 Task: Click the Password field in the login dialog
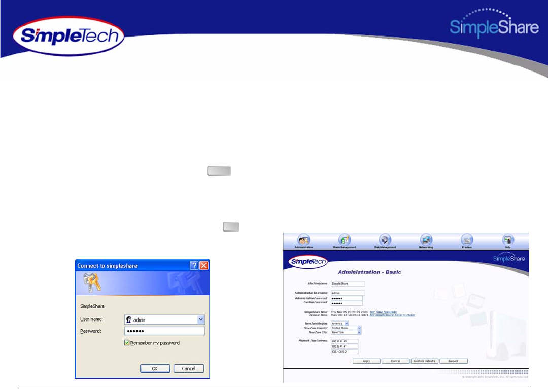point(164,331)
